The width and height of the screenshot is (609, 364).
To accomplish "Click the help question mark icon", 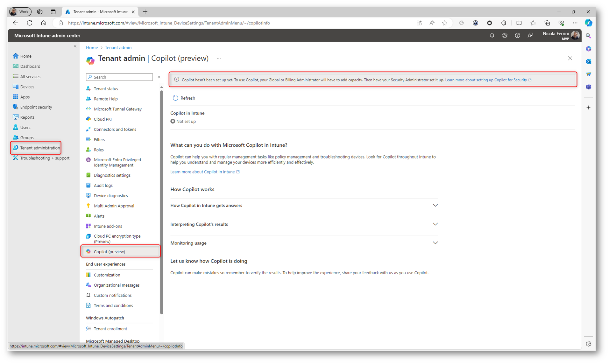I will click(517, 35).
